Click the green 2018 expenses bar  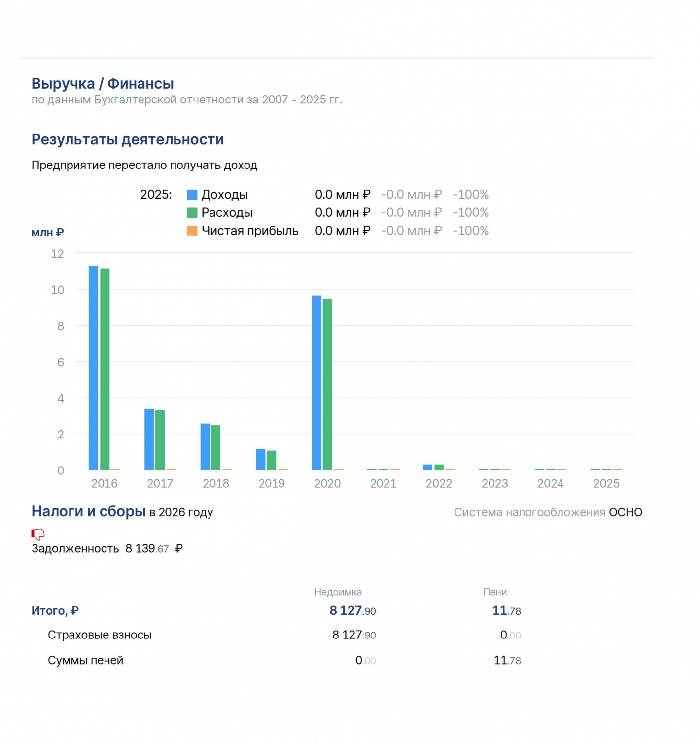(215, 447)
